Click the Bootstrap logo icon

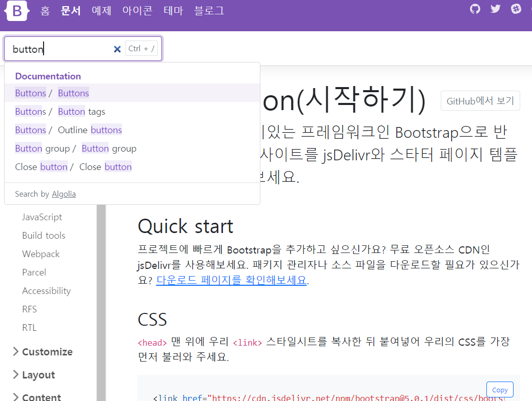point(17,11)
